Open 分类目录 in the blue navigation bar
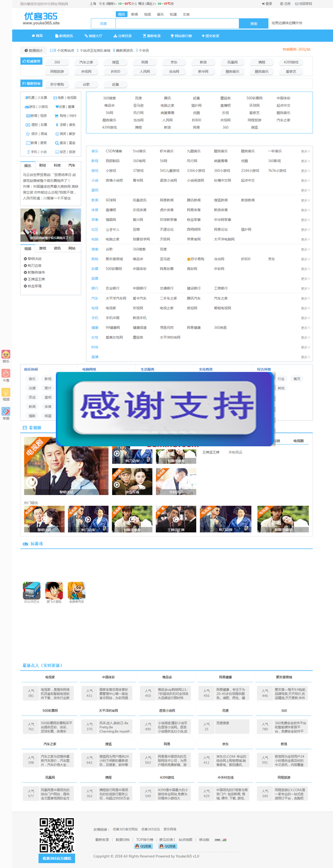333x868 pixels. 122,36
